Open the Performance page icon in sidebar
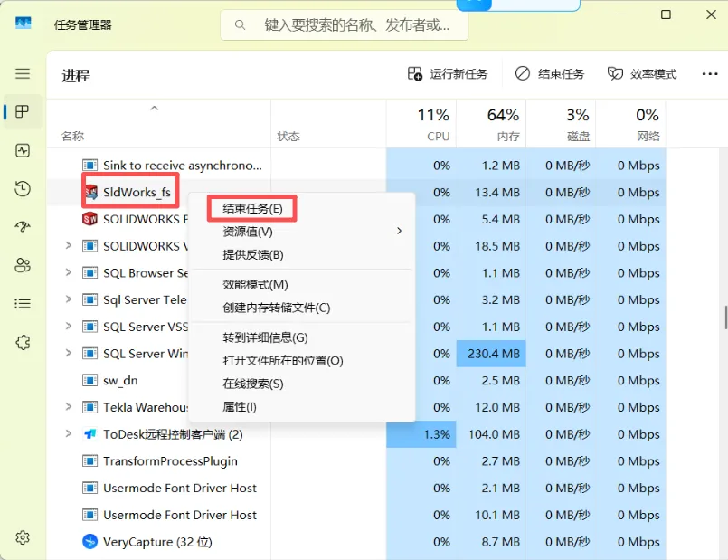728x560 pixels. pos(23,150)
